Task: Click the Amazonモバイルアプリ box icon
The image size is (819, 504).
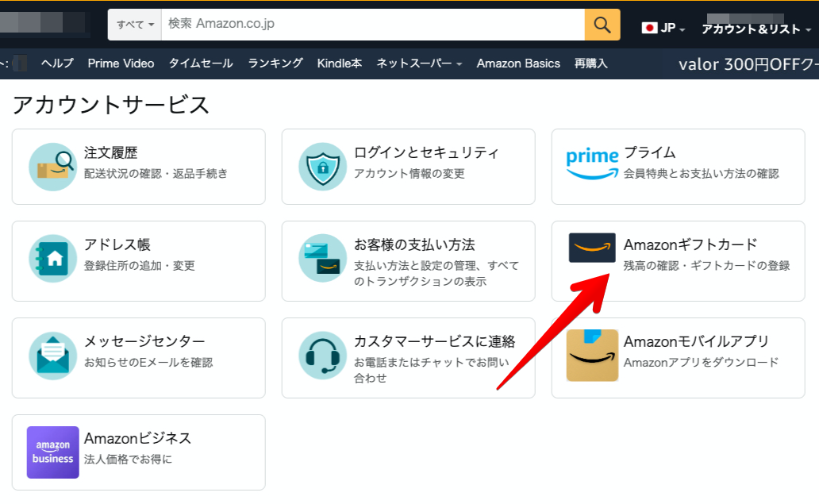Action: [x=592, y=355]
